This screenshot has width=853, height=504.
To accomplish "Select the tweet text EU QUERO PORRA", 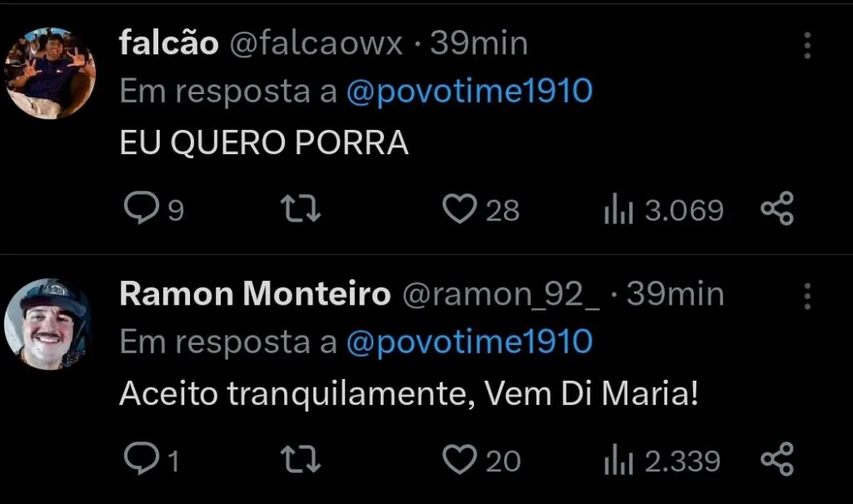I will tap(265, 142).
